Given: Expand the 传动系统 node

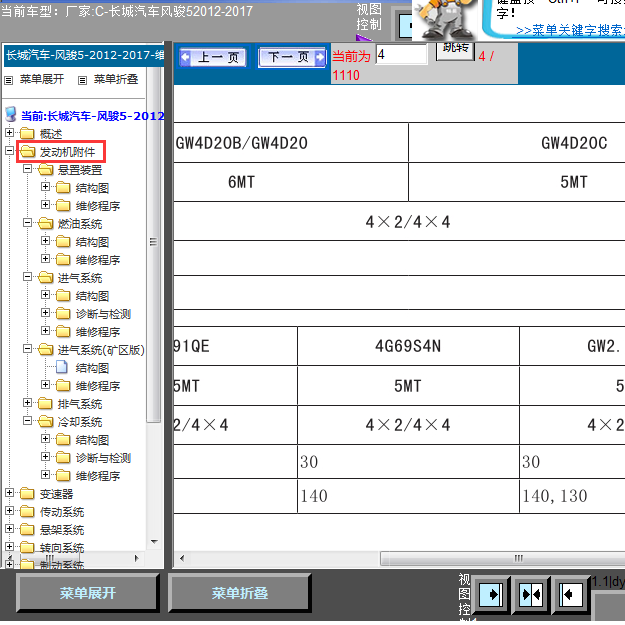Looking at the screenshot, I should point(10,511).
